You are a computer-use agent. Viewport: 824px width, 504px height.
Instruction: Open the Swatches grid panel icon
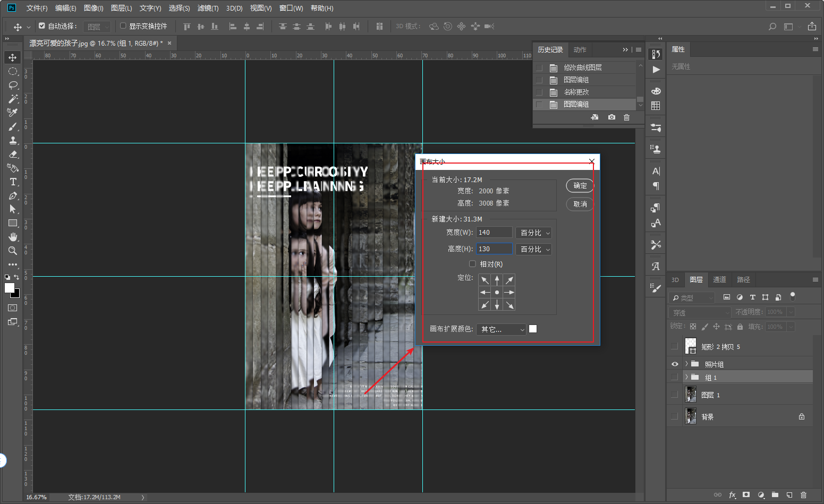(656, 106)
